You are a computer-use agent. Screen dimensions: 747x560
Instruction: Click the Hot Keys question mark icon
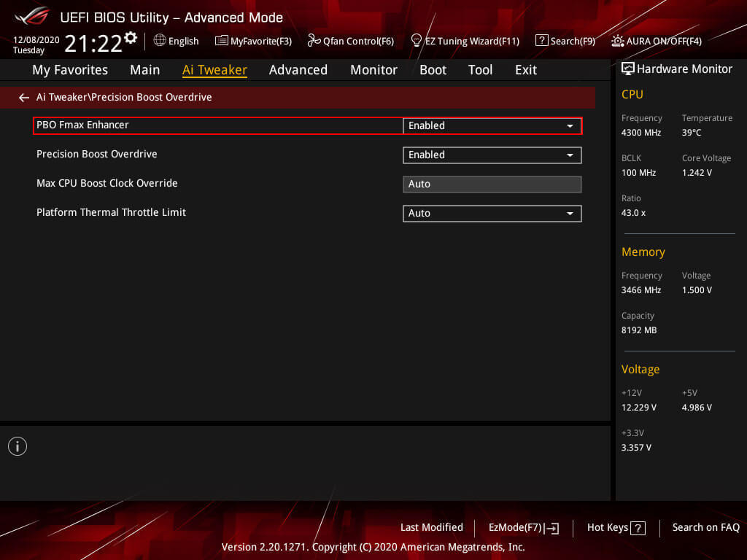(638, 528)
